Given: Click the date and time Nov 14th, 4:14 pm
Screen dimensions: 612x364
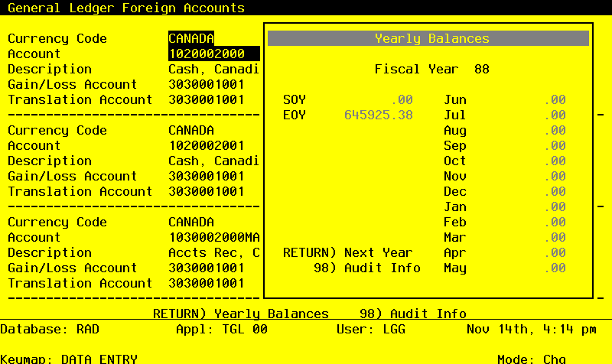Looking at the screenshot, I should click(x=532, y=330).
